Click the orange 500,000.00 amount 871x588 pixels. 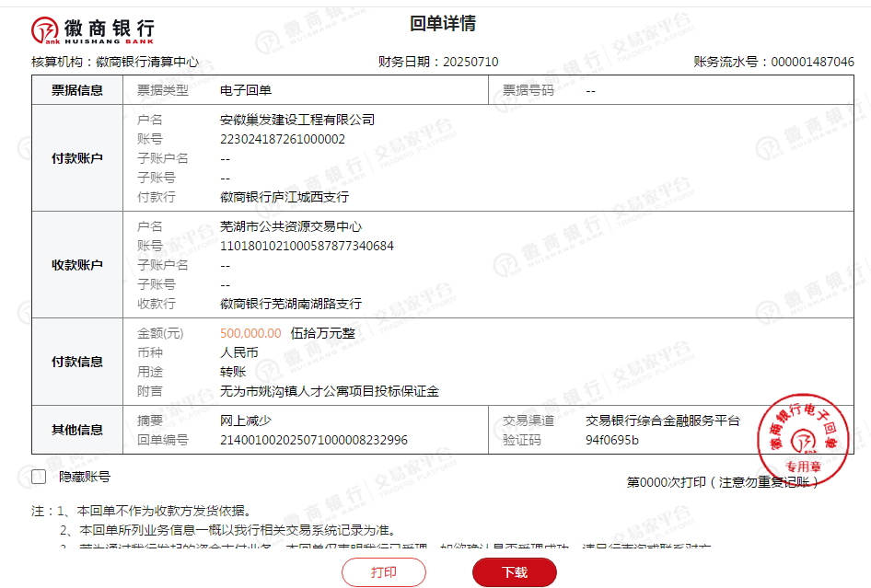pyautogui.click(x=251, y=333)
